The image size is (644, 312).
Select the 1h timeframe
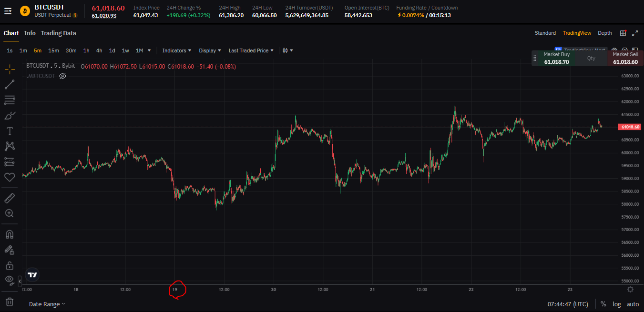point(86,50)
